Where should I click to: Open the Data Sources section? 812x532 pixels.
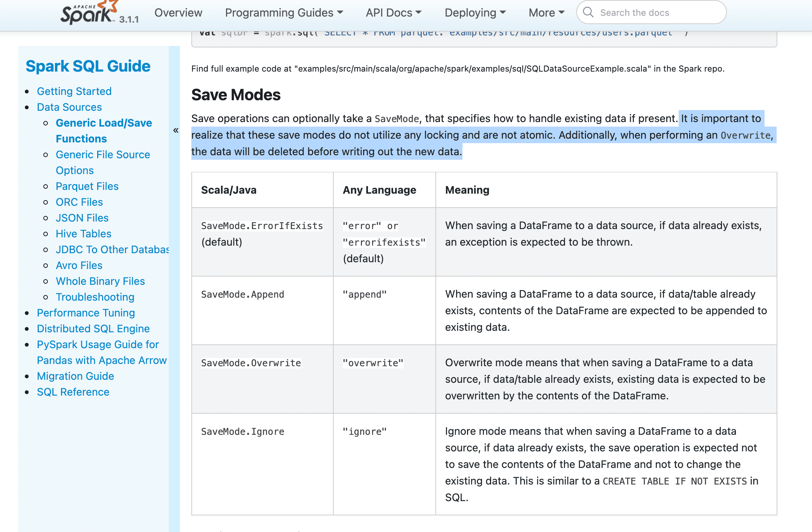click(x=69, y=107)
